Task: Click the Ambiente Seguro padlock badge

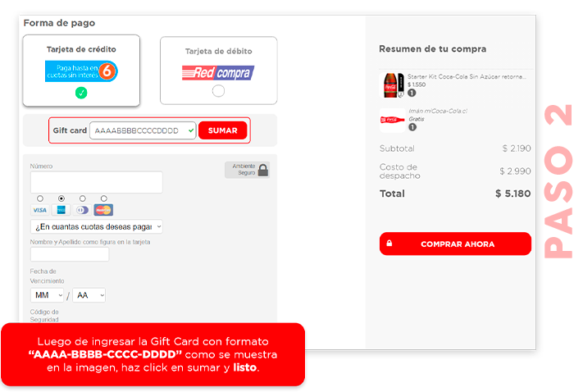Action: [247, 170]
